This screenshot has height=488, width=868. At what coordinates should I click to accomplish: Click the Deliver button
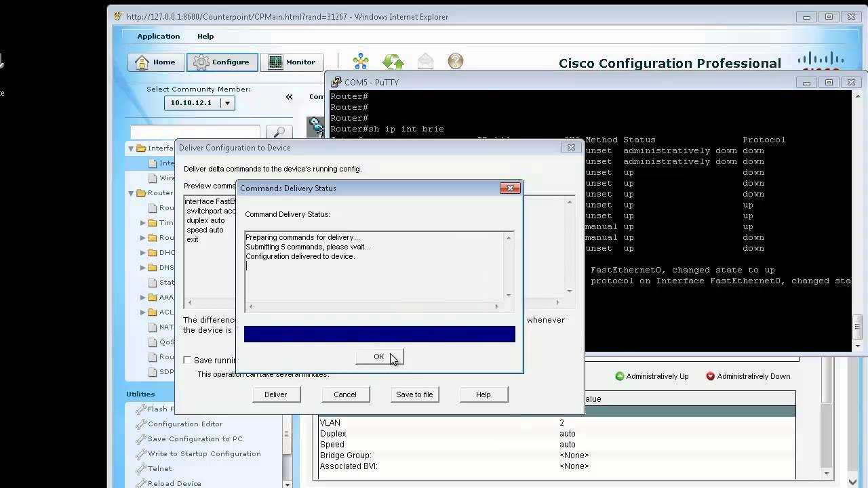coord(275,394)
